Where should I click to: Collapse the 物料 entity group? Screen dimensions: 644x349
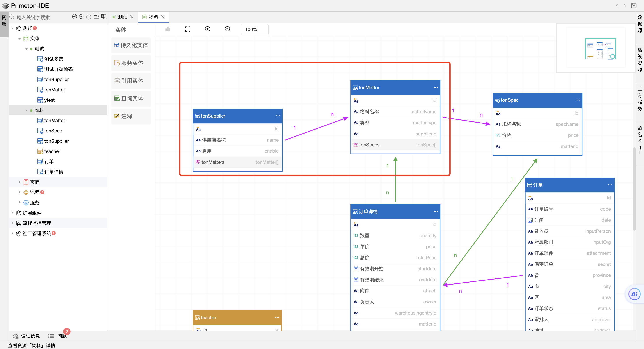click(27, 110)
